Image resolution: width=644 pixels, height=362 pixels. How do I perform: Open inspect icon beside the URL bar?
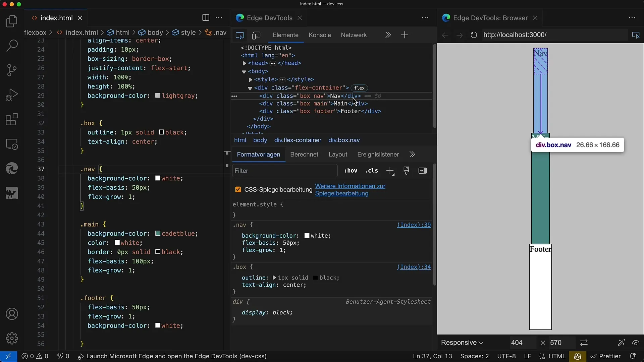636,35
